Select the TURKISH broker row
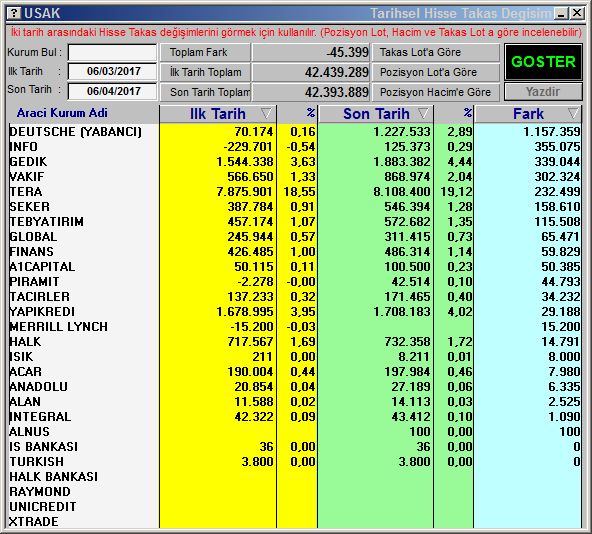The height and width of the screenshot is (534, 592). tap(294, 461)
